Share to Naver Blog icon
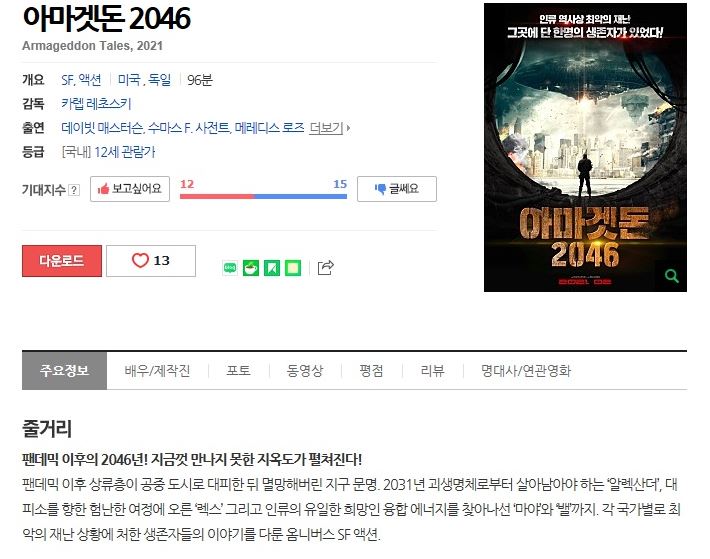Screen dimensions: 710x559 pyautogui.click(x=230, y=268)
